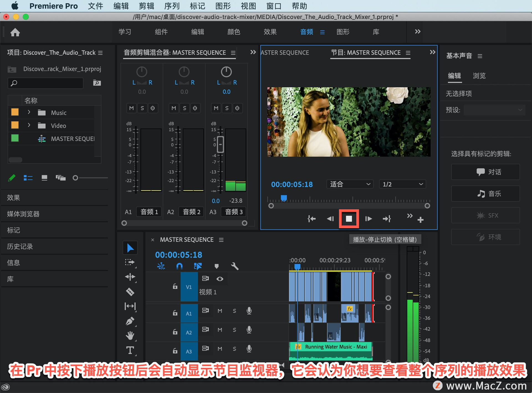Viewport: 532px width, 393px height.
Task: Select the Type tool
Action: [130, 350]
